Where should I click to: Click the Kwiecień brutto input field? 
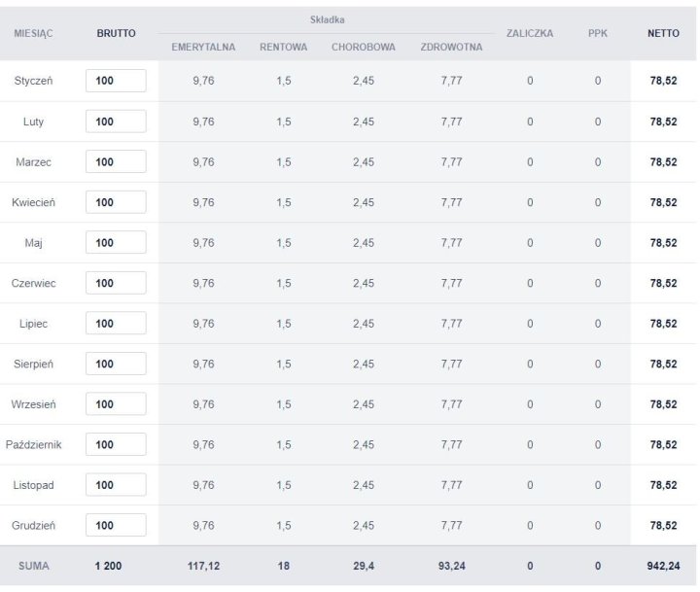click(116, 202)
